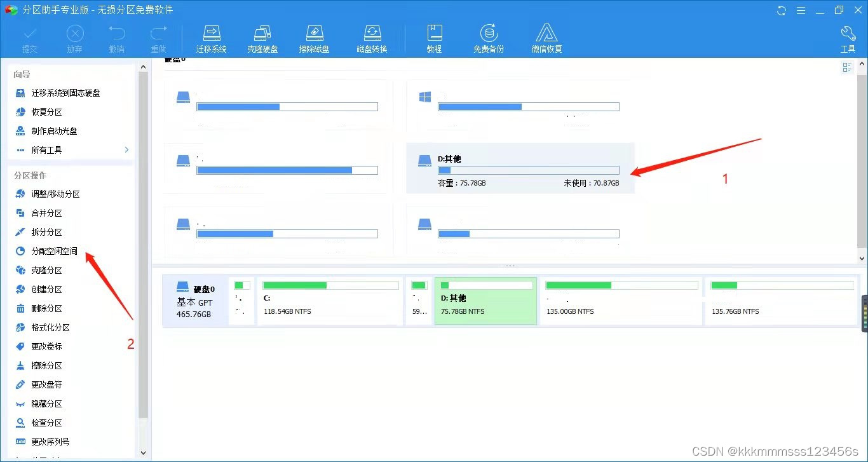Click 更改卷标 in the sidebar
This screenshot has width=868, height=462.
point(46,346)
